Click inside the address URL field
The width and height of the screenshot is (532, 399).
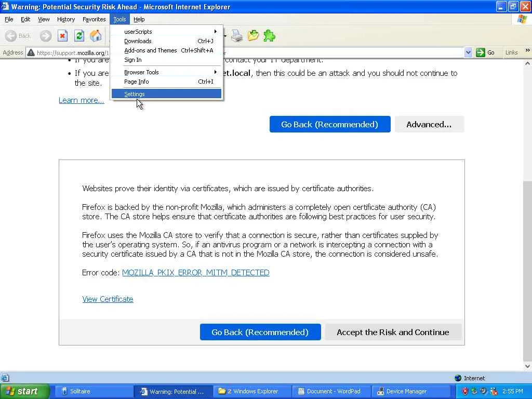(x=244, y=52)
